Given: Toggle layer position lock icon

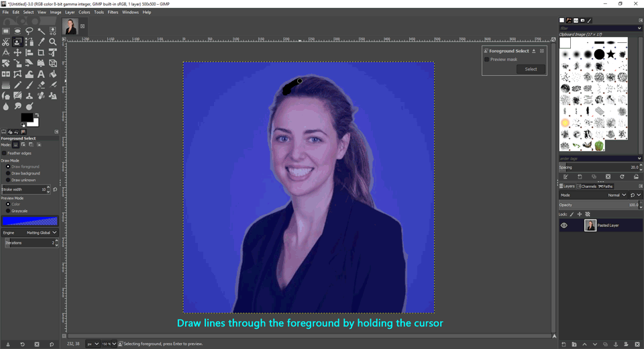Looking at the screenshot, I should (580, 214).
